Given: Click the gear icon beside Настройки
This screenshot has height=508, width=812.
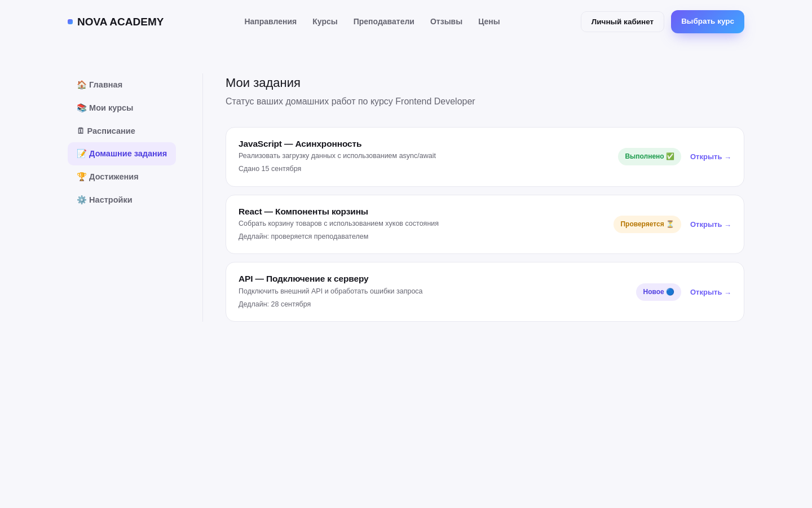Looking at the screenshot, I should 82,200.
